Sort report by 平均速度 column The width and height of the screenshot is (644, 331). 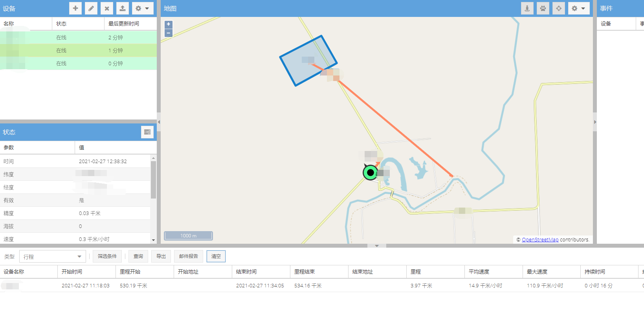[x=494, y=272]
